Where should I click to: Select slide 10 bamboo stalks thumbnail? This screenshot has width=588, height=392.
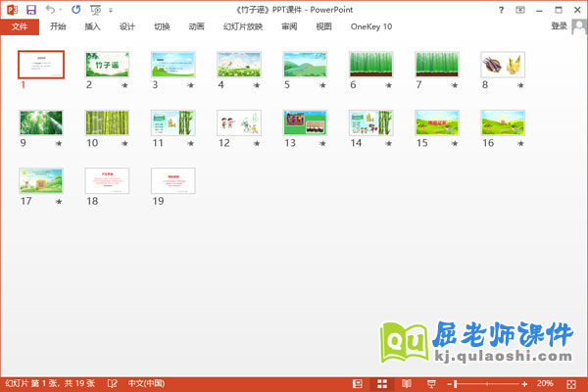point(107,122)
